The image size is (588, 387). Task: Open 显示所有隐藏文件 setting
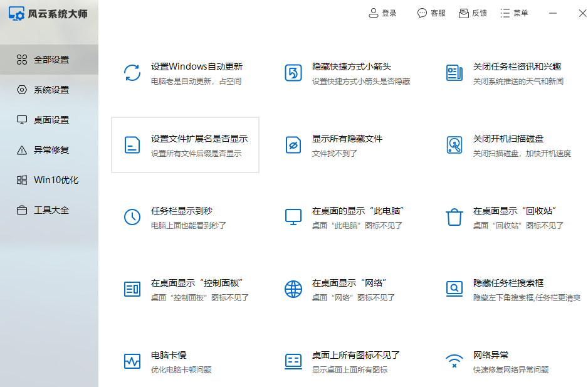(x=347, y=139)
